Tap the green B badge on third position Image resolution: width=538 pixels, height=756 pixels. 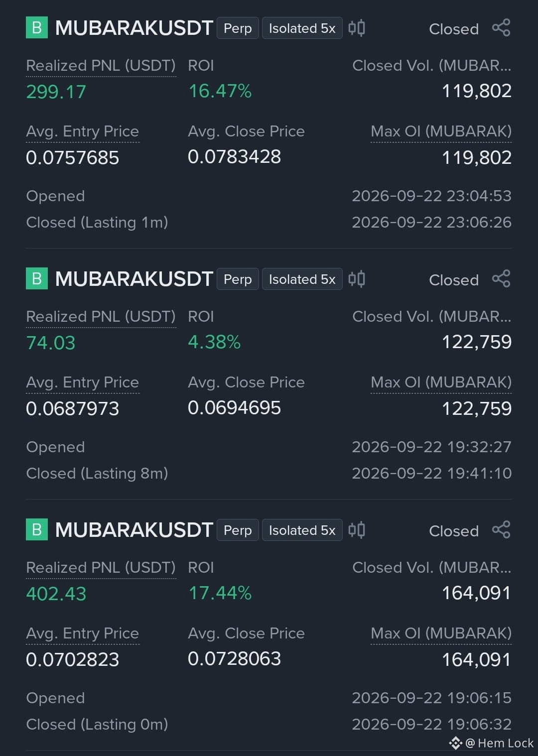pyautogui.click(x=37, y=530)
